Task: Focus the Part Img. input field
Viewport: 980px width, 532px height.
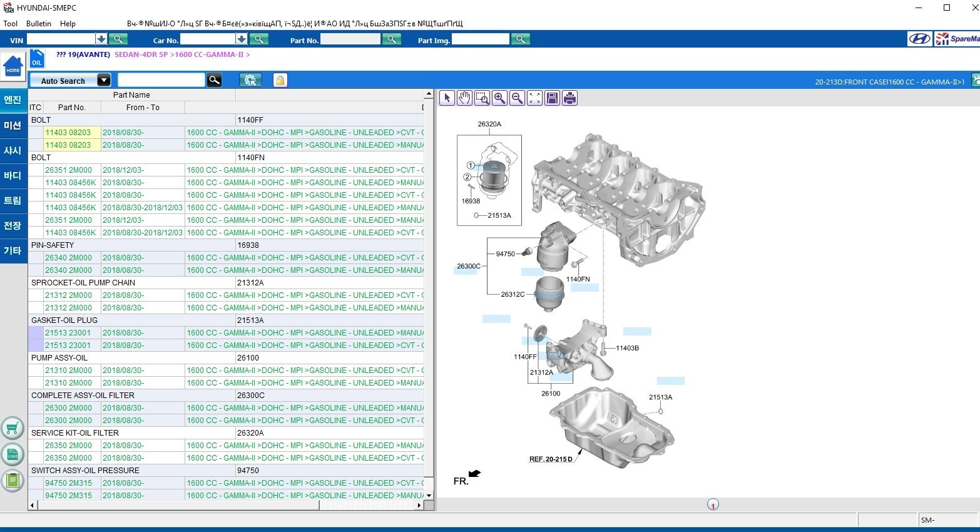Action: [481, 39]
